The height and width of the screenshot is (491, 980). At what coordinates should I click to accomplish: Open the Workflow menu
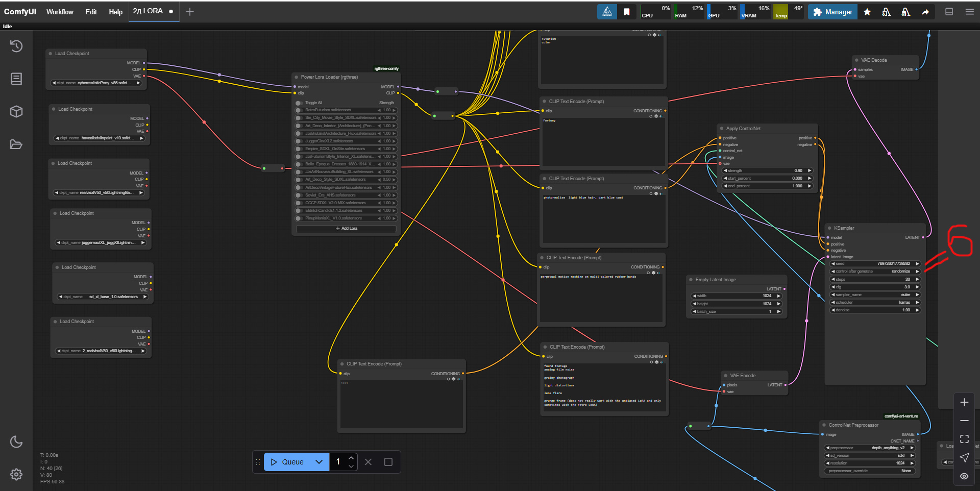[x=60, y=12]
